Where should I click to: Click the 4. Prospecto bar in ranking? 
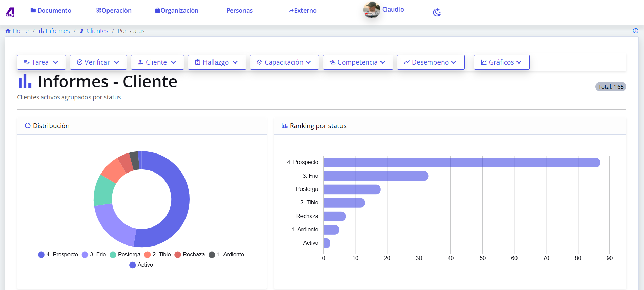pos(462,163)
